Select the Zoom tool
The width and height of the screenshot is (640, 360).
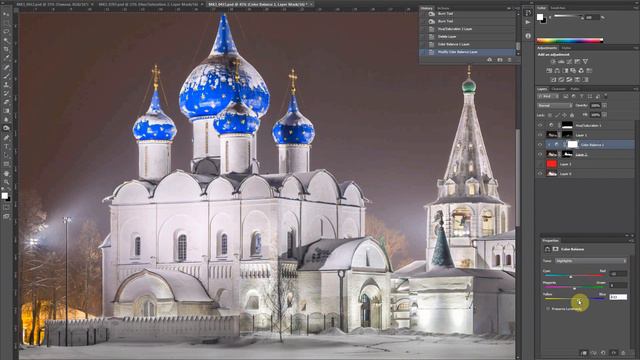6,182
